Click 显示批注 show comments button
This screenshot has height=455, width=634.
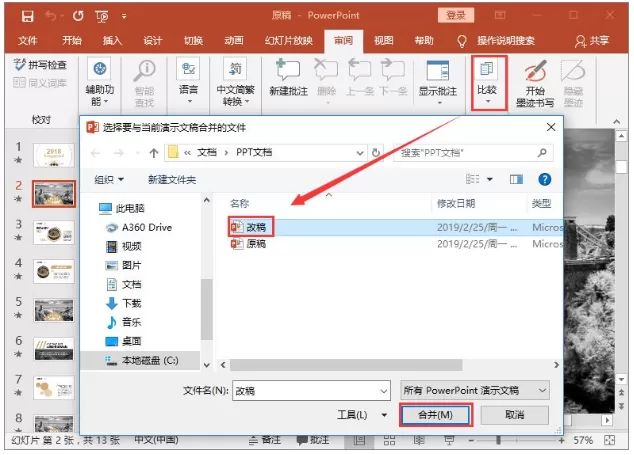click(x=438, y=83)
